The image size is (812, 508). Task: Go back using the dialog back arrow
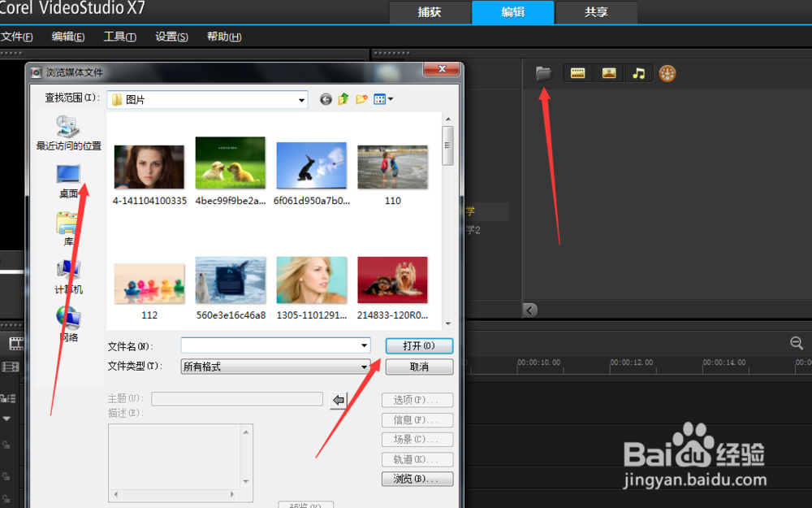tap(326, 99)
